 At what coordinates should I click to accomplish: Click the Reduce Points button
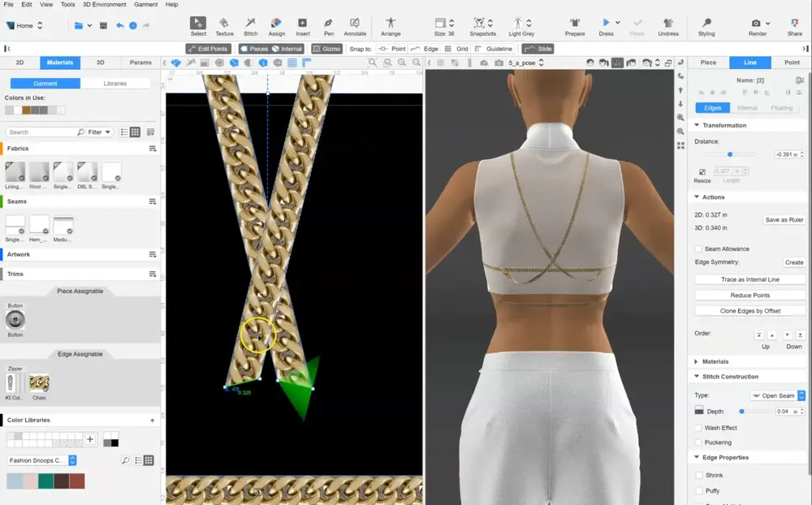tap(749, 296)
